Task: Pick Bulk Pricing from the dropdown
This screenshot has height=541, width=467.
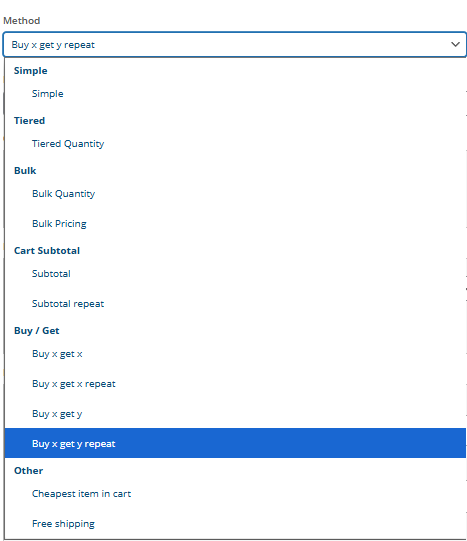Action: pyautogui.click(x=235, y=224)
